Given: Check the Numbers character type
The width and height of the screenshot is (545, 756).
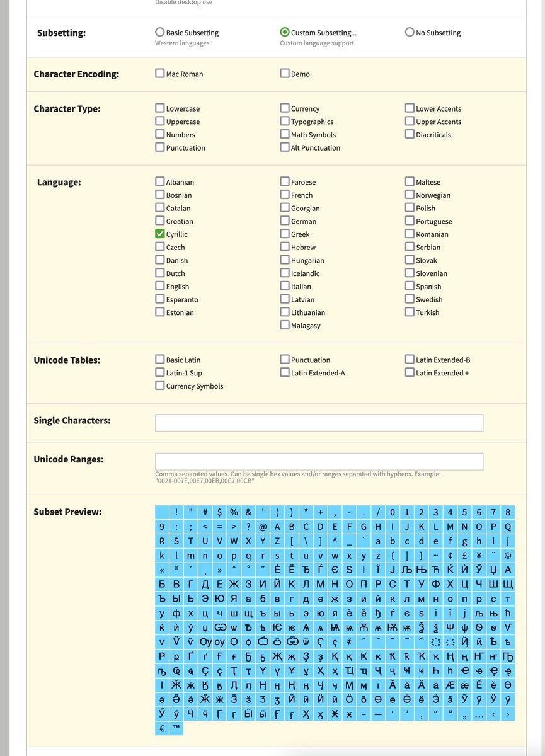Looking at the screenshot, I should 160,134.
